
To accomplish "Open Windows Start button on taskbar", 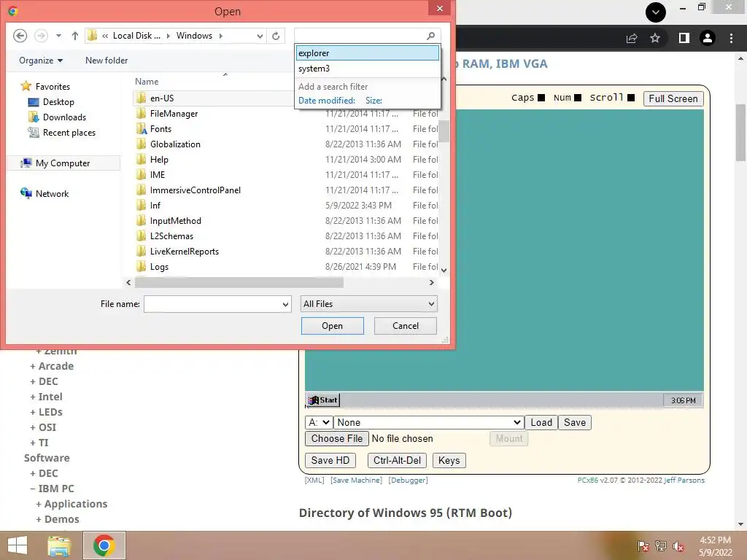I will (18, 545).
